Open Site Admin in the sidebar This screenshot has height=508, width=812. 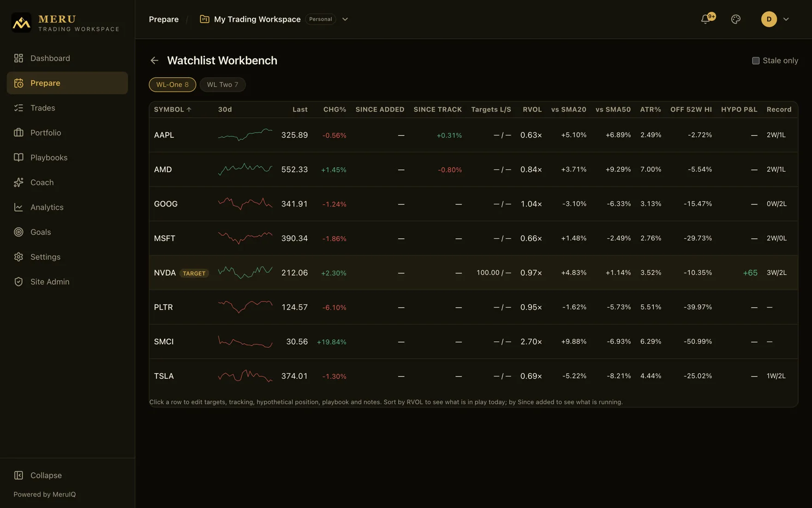point(67,282)
